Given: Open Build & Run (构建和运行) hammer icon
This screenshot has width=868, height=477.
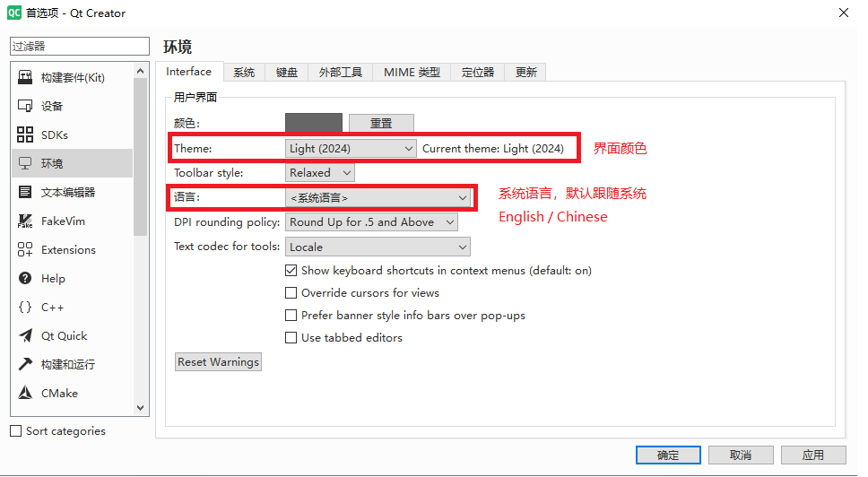Looking at the screenshot, I should [x=25, y=364].
